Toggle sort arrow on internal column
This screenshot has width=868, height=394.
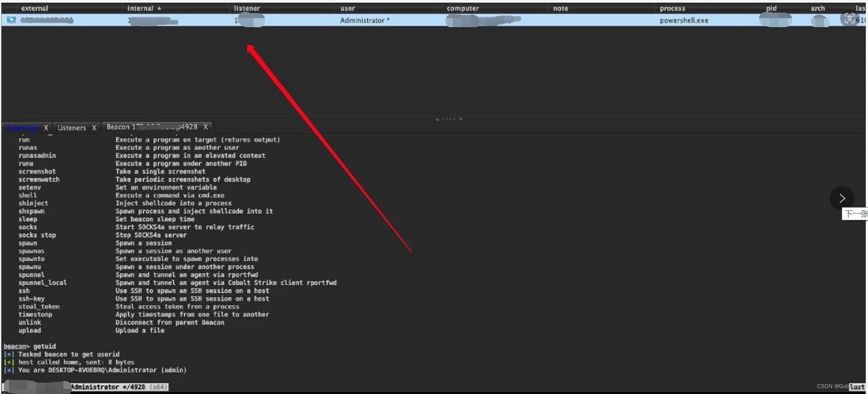tap(159, 8)
